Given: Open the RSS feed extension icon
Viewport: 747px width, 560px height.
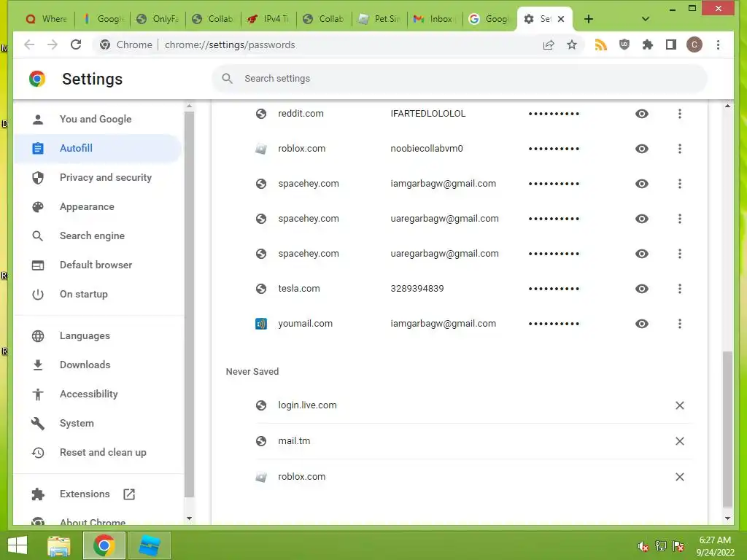Looking at the screenshot, I should point(601,44).
